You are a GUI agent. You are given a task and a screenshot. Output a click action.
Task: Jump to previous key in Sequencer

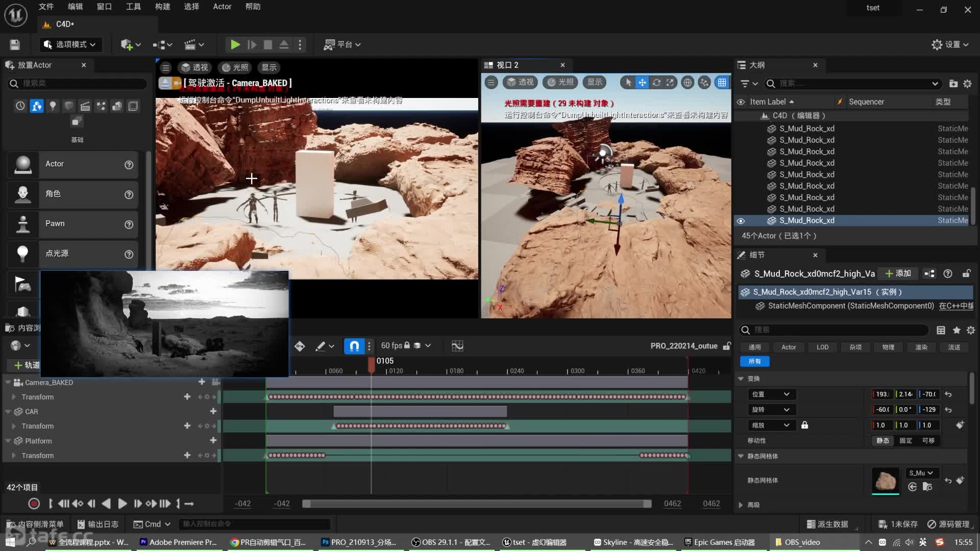click(78, 504)
